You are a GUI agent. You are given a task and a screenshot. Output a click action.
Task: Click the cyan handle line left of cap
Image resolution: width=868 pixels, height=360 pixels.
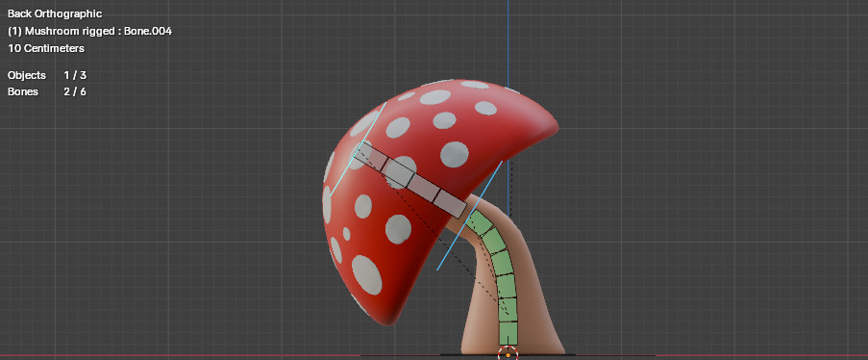coord(358,149)
